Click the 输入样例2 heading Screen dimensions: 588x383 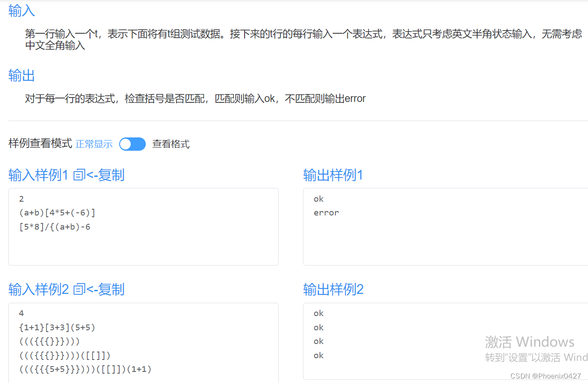click(39, 289)
